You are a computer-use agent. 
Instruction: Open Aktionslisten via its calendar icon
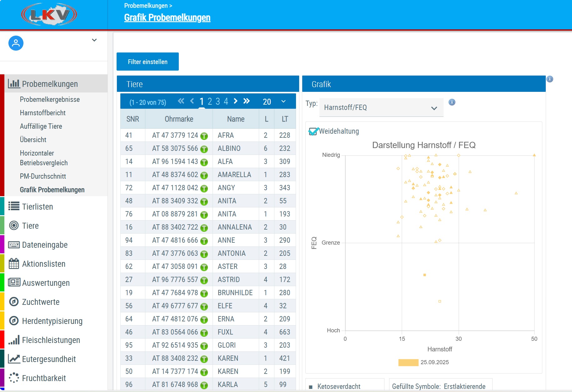(14, 264)
